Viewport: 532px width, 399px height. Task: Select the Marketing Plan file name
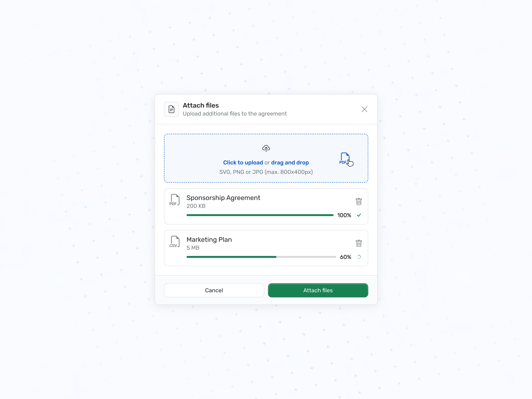point(209,240)
